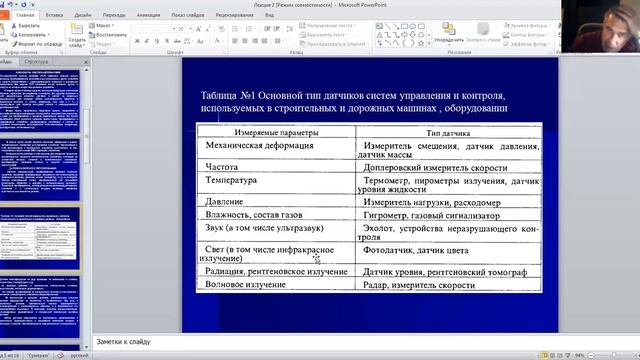The image size is (640, 360).
Task: Toggle text shadow (S) formatting
Action: click(167, 41)
